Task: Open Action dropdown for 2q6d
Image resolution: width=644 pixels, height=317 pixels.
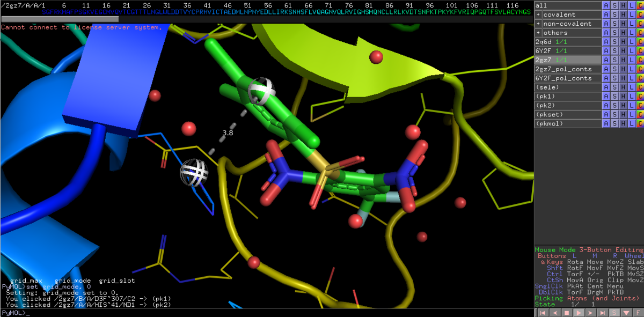Action: (606, 42)
